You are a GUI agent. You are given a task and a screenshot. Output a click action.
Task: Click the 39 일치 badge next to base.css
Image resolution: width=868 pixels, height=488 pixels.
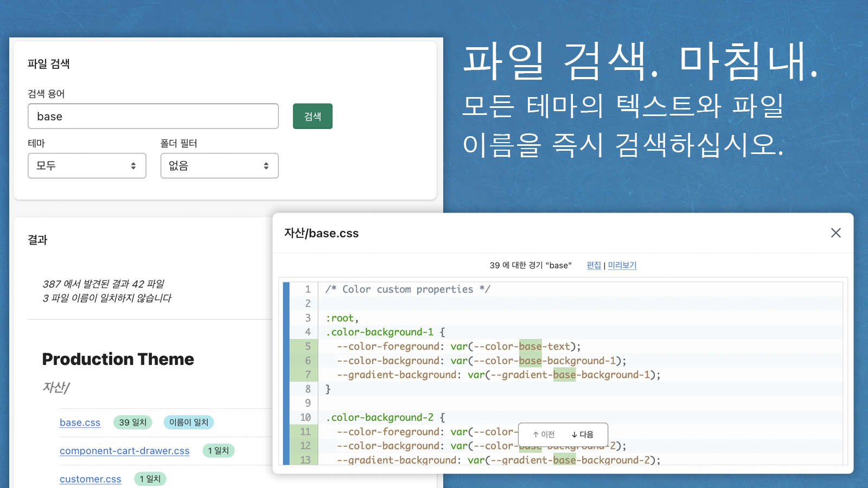[x=133, y=422]
